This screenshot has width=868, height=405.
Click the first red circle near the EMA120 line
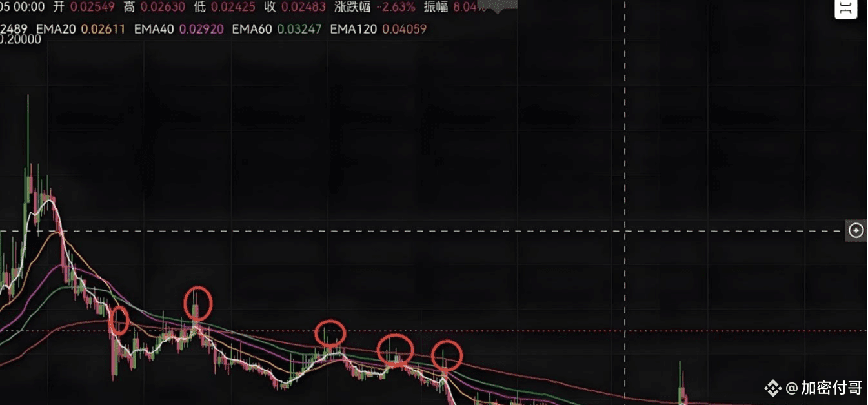point(119,320)
